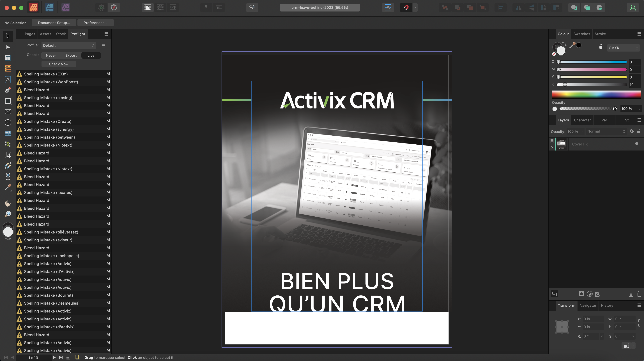This screenshot has height=361, width=644.
Task: Click the Check Now button
Action: tap(59, 64)
